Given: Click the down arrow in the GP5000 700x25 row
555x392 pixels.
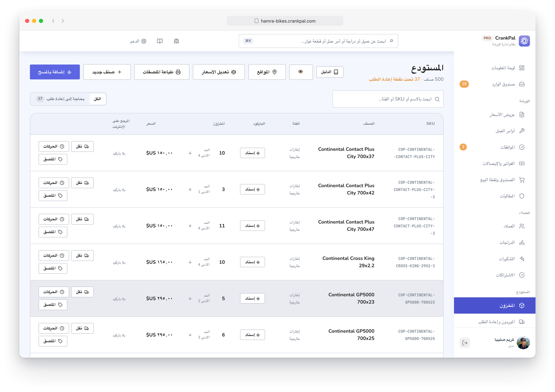Looking at the screenshot, I should (x=190, y=335).
